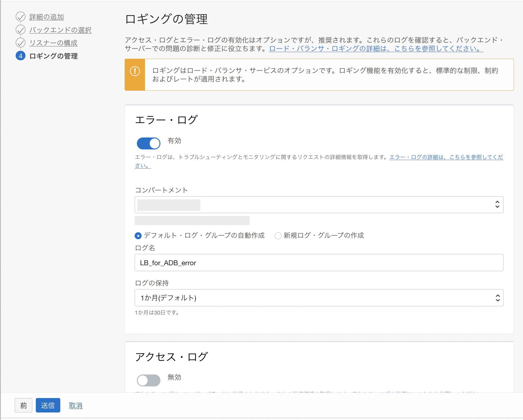Image resolution: width=523 pixels, height=420 pixels.
Task: Go to the バックエンドの選択 step
Action: 60,30
